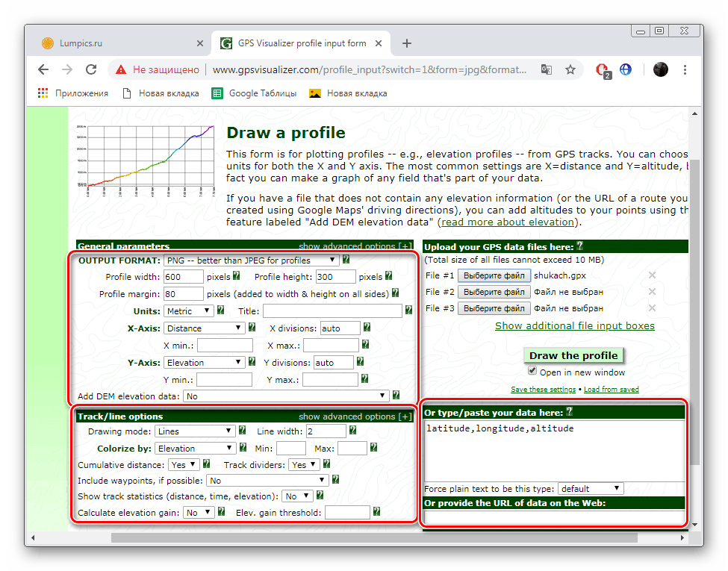Screen dimensions: 728x571
Task: Open Google Таблицы bookmark
Action: (x=254, y=93)
